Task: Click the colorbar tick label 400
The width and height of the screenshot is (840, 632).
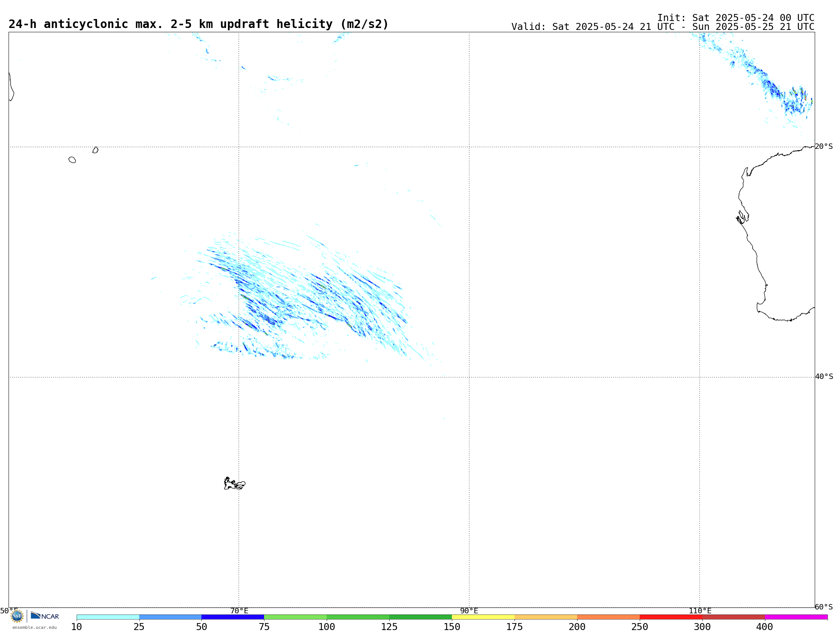Action: pyautogui.click(x=765, y=627)
